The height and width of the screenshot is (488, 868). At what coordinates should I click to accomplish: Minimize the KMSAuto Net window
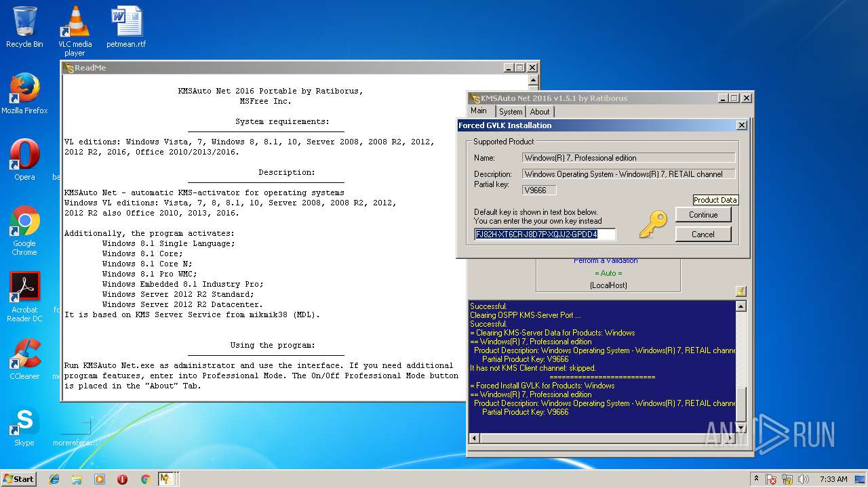[x=723, y=98]
